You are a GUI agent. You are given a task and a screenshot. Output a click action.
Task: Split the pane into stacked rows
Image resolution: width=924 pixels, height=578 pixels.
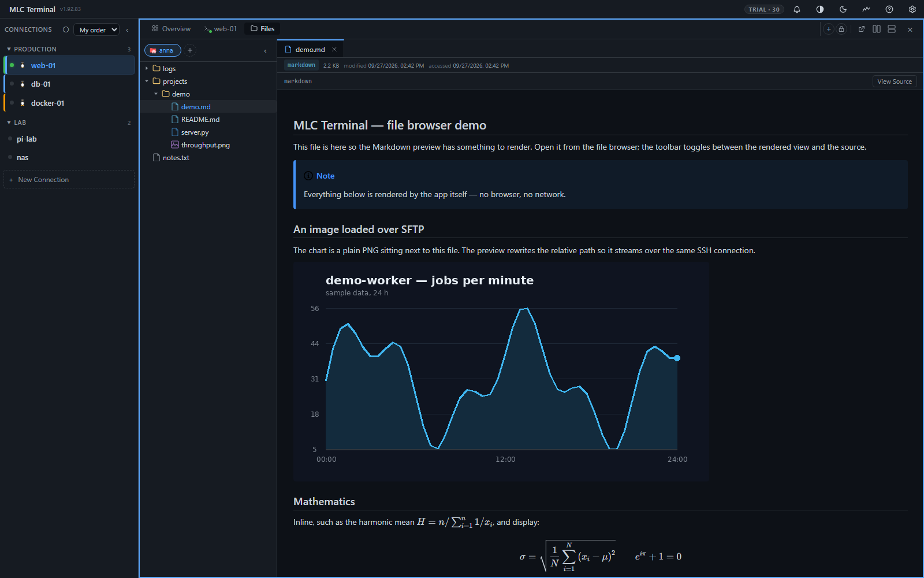click(892, 29)
